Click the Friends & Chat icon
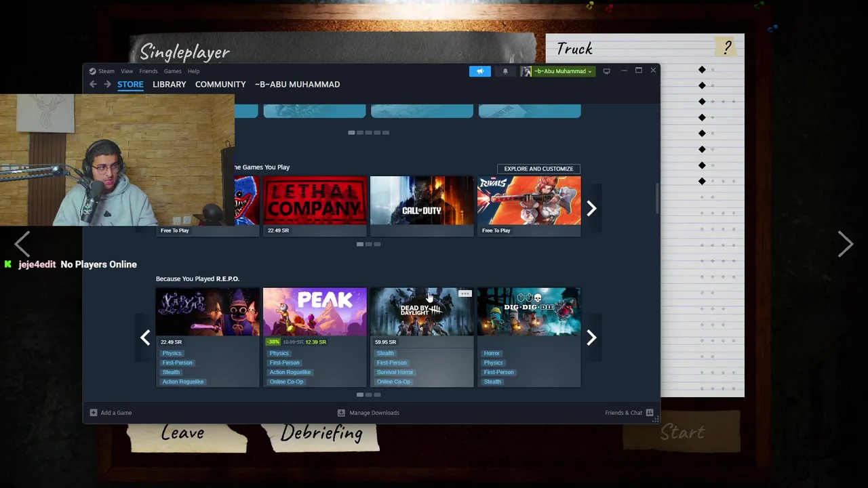This screenshot has width=868, height=488. click(x=650, y=413)
